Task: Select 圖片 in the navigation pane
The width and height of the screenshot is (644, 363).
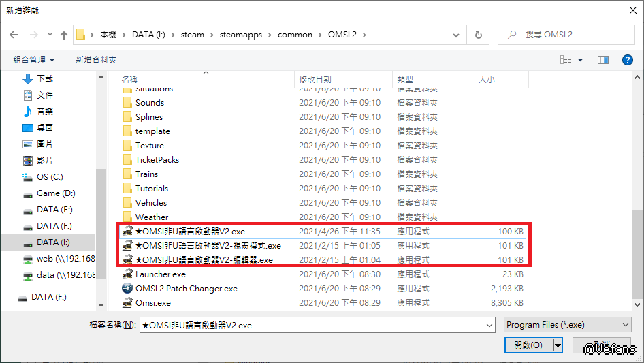Action: click(x=45, y=144)
